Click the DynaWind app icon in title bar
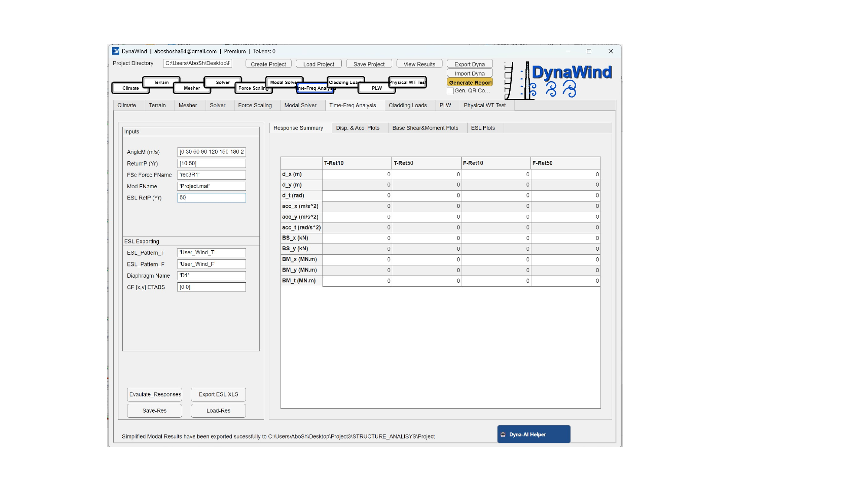 point(116,51)
